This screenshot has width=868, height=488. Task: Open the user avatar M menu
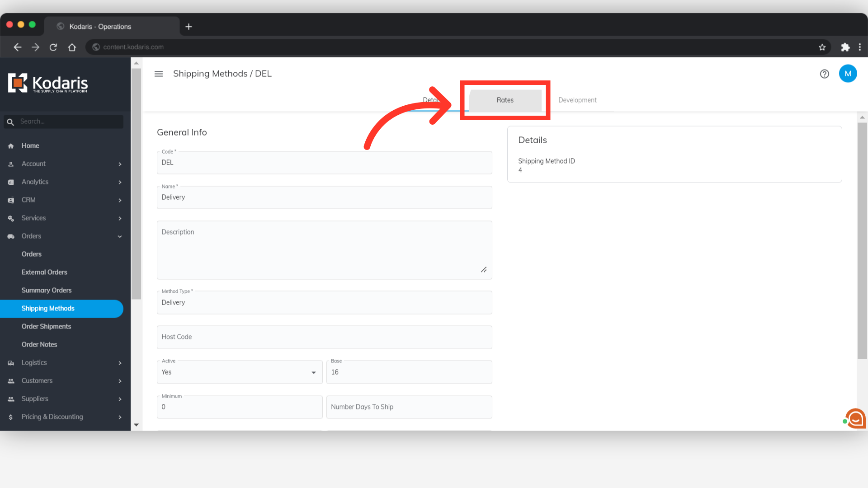[x=848, y=74]
